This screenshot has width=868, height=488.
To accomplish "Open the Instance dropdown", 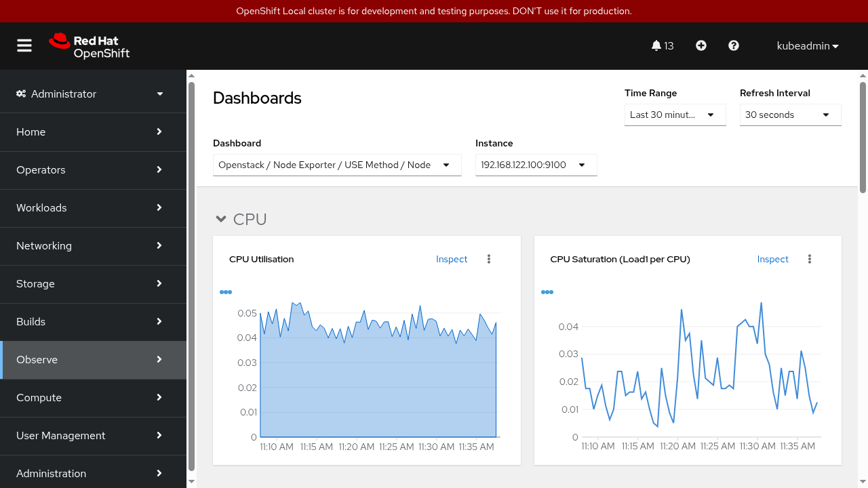I will [536, 165].
